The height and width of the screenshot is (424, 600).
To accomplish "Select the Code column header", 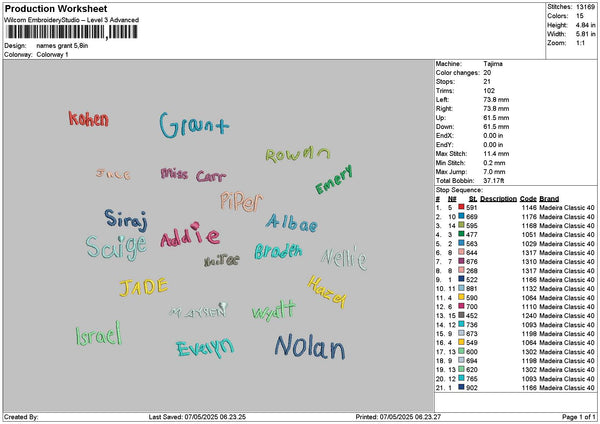I will (x=528, y=199).
